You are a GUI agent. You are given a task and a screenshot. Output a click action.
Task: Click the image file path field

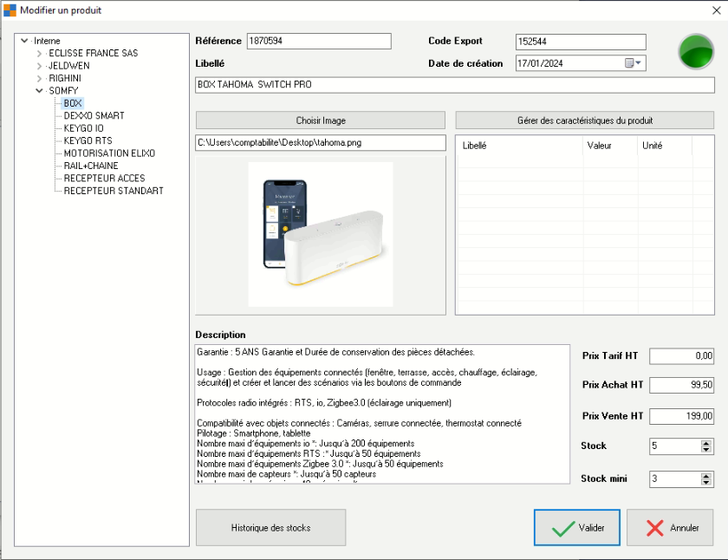pos(321,142)
